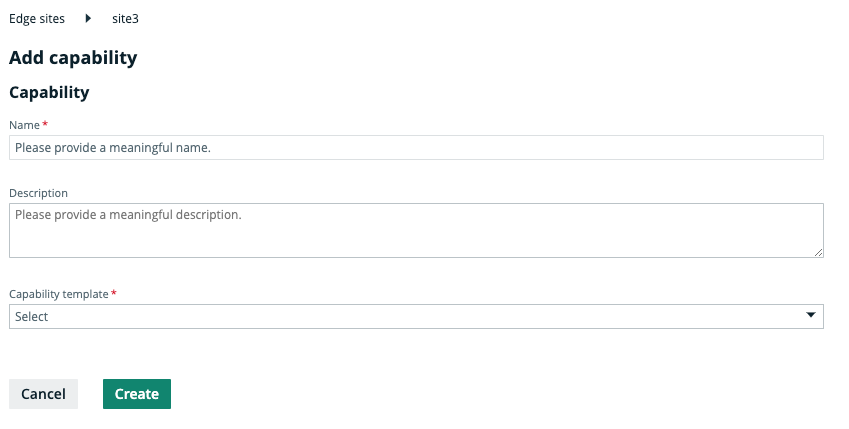Viewport: 849px width, 429px height.
Task: Click the Description textarea resize handle
Action: click(x=819, y=253)
